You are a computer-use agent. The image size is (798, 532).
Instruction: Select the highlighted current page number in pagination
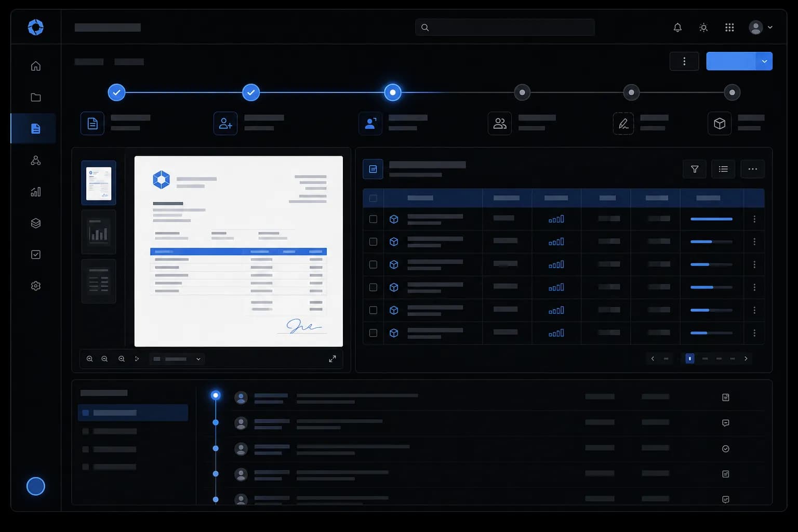tap(690, 358)
